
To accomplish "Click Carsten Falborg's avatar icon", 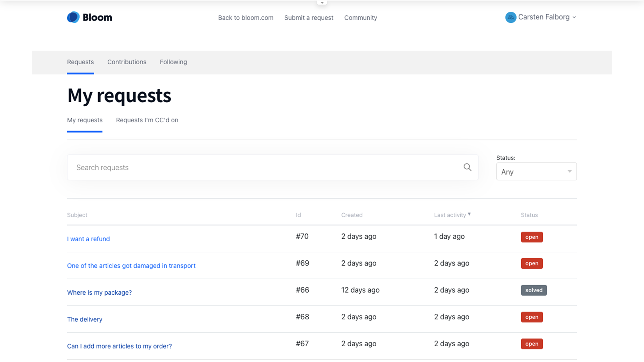I will 511,17.
